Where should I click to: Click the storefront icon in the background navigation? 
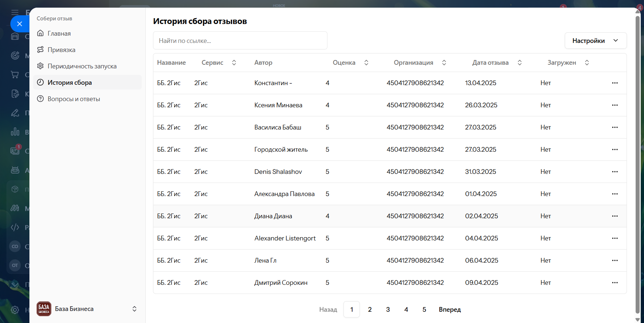tap(15, 36)
